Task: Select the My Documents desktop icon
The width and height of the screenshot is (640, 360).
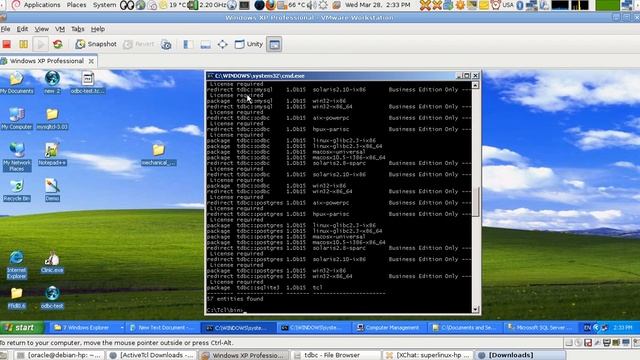Action: tap(16, 82)
